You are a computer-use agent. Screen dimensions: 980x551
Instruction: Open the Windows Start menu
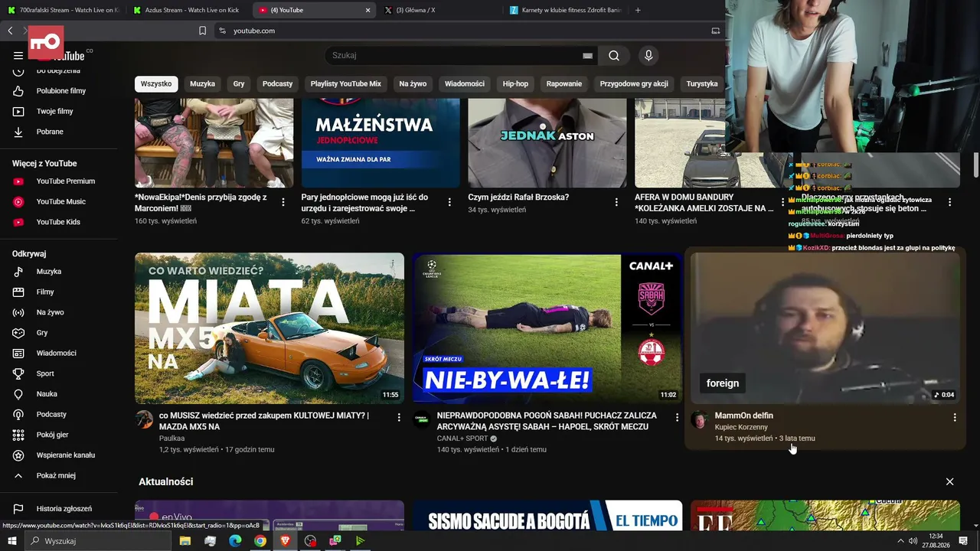point(11,541)
